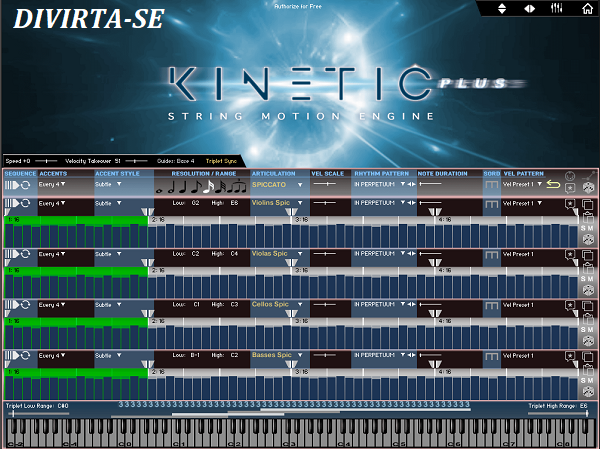Open Violins Spic star preset icon
This screenshot has width=600, height=449.
click(x=570, y=204)
